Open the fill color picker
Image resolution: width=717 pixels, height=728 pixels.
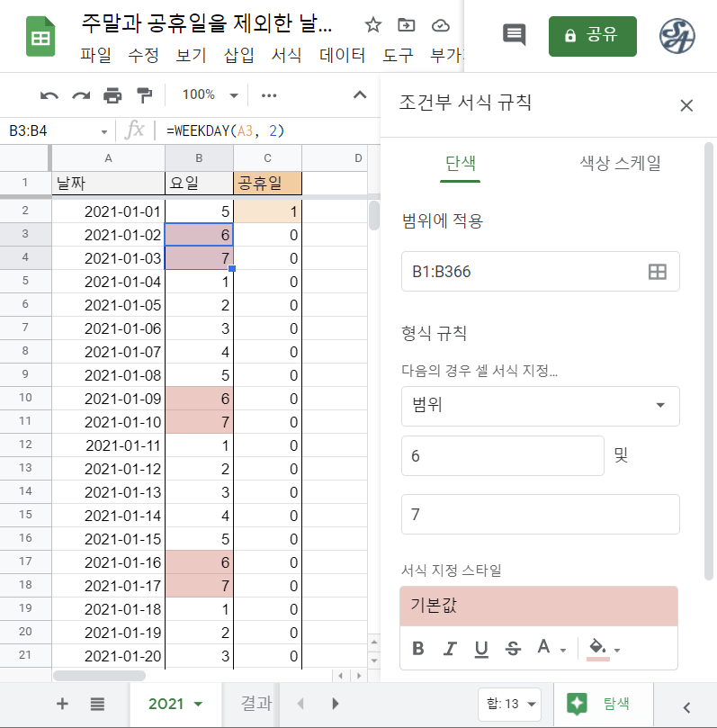tap(604, 648)
